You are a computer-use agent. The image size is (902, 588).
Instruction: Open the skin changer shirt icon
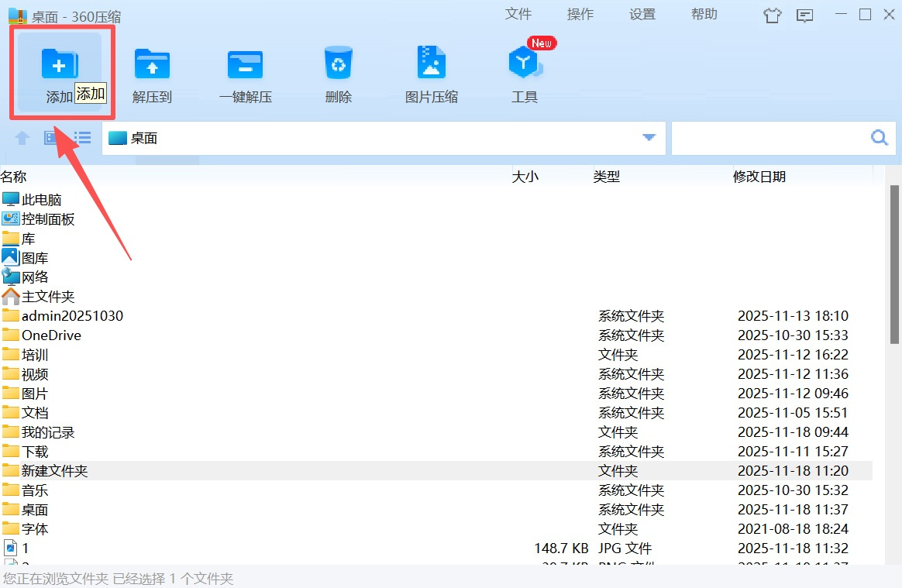pos(772,15)
